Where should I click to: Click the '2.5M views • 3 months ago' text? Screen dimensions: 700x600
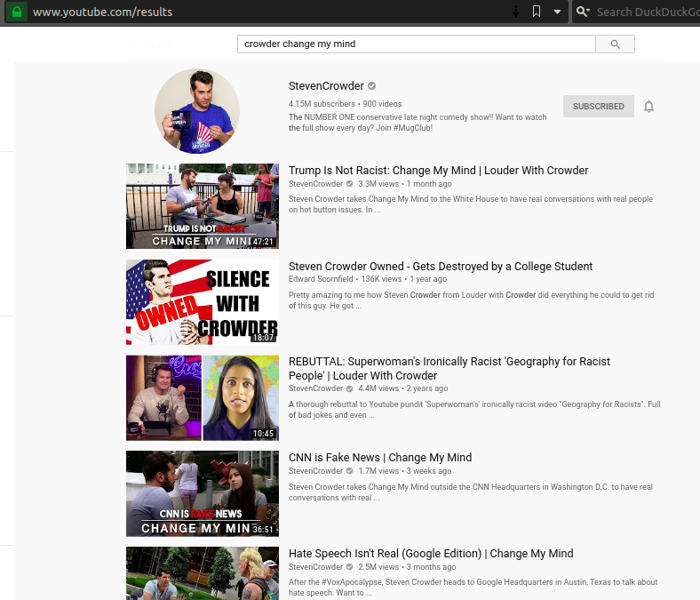click(407, 567)
